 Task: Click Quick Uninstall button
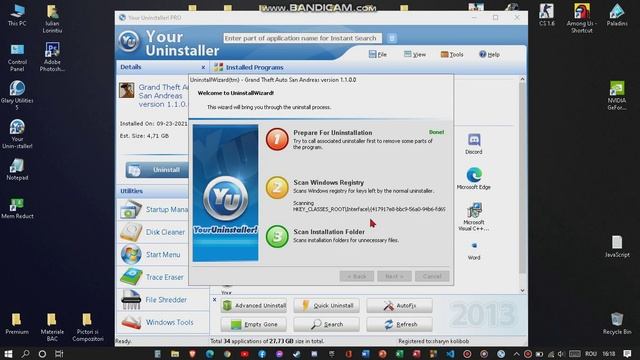tap(326, 305)
